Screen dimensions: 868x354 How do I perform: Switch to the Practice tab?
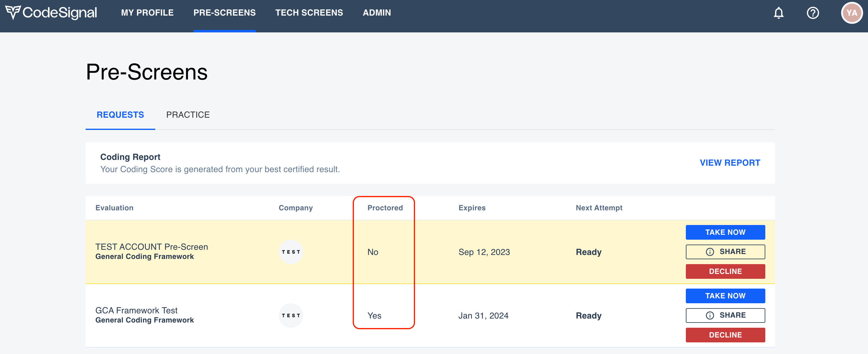(x=188, y=115)
